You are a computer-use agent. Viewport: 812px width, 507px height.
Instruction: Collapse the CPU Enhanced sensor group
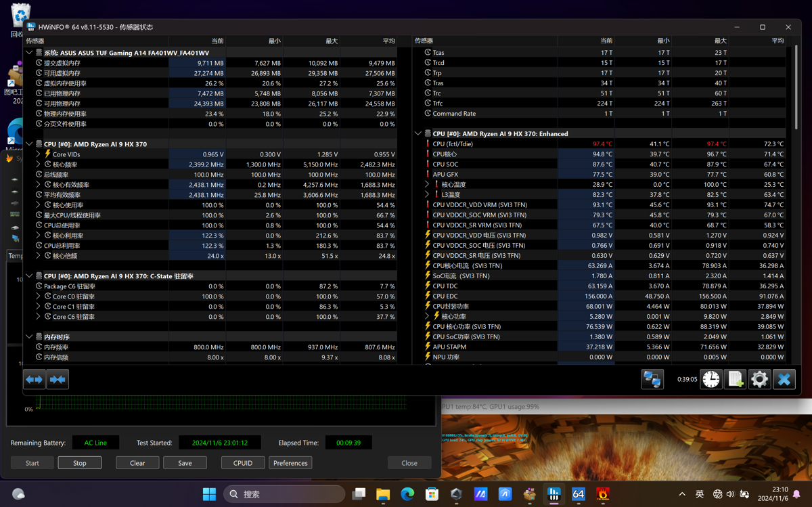click(x=418, y=134)
